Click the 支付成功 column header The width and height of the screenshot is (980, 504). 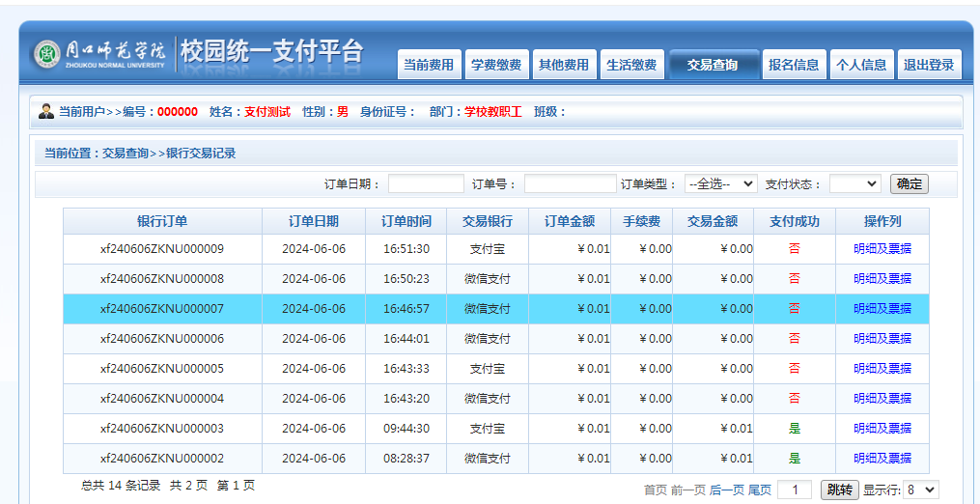[x=795, y=221]
